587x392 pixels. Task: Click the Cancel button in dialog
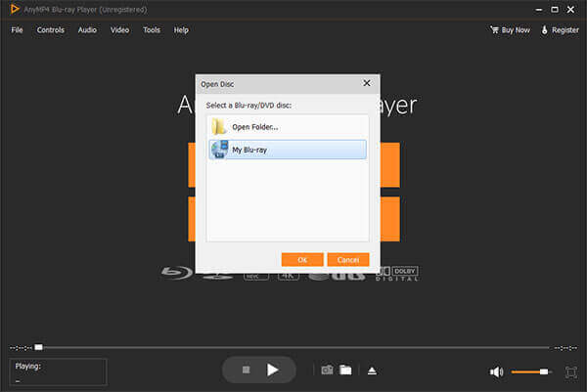[348, 260]
